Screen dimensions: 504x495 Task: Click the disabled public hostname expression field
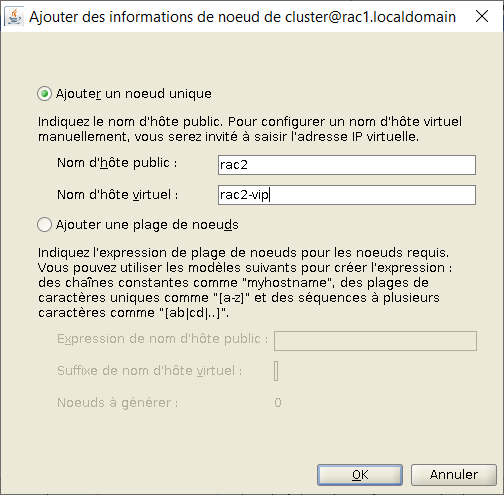375,341
